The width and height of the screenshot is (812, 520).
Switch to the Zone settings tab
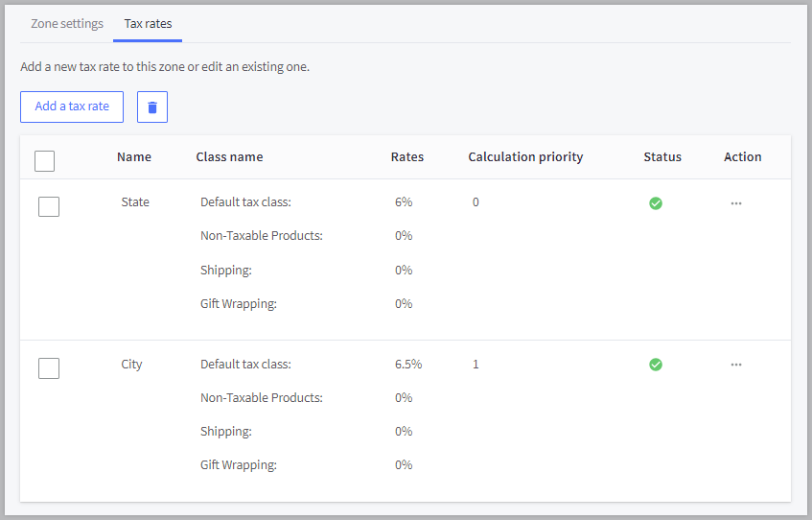67,23
